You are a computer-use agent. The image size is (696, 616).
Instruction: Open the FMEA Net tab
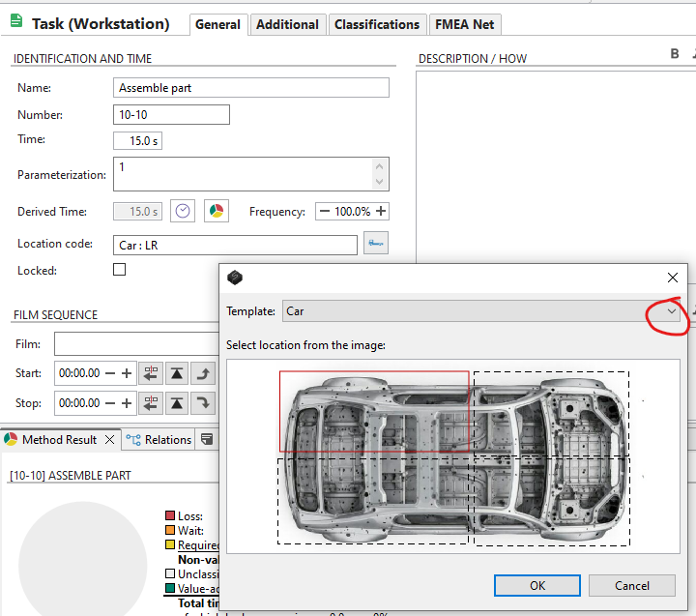pos(466,24)
